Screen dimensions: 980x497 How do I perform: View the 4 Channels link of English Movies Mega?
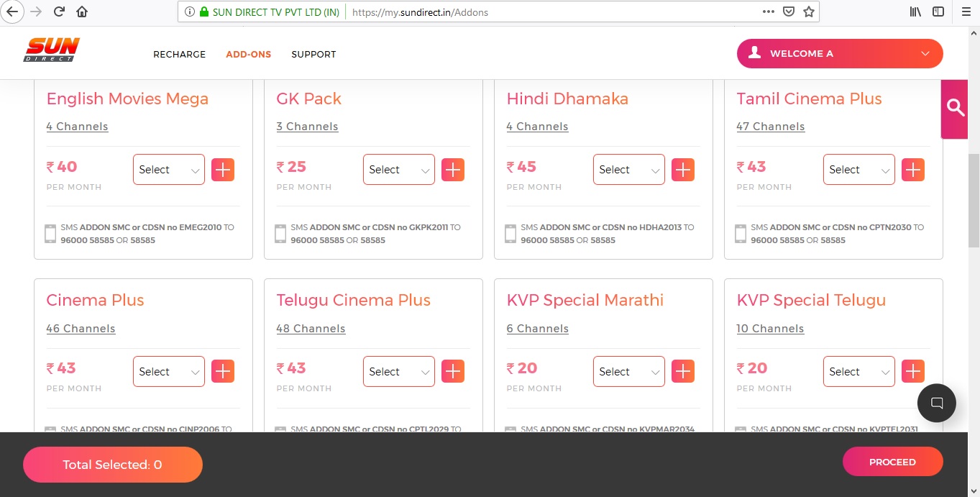click(x=77, y=127)
